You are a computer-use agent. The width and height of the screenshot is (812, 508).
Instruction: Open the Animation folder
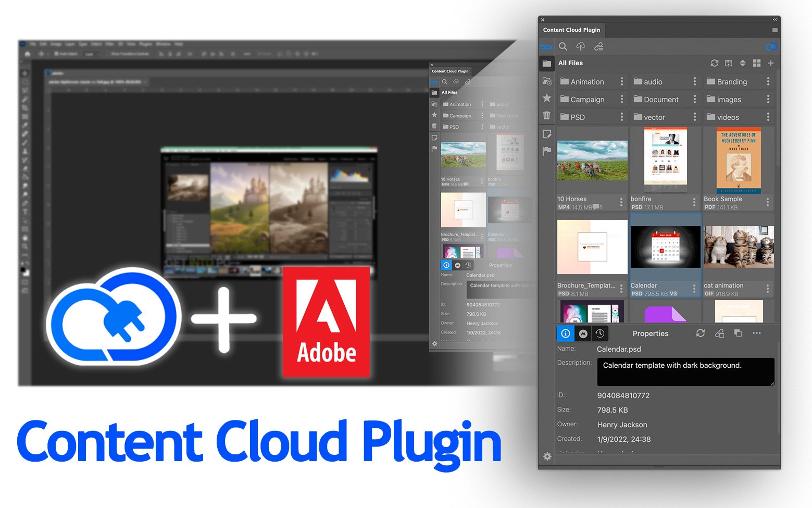pyautogui.click(x=588, y=82)
